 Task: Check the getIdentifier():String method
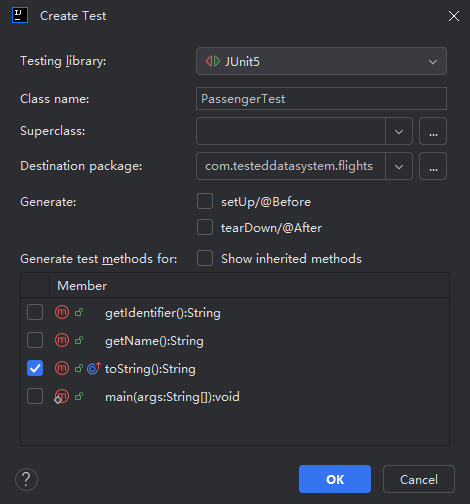35,312
